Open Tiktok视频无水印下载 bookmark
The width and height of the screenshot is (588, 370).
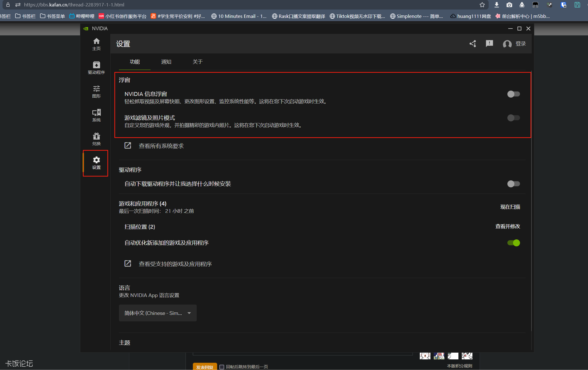tap(357, 16)
